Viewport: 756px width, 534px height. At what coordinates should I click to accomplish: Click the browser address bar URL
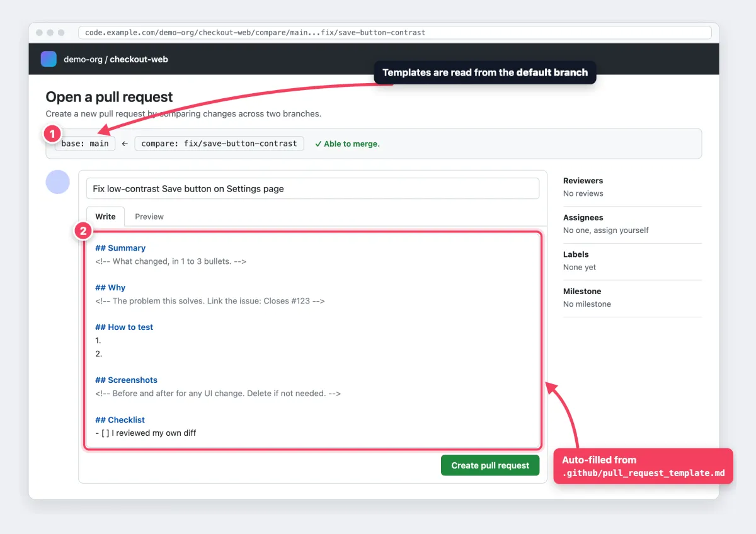(x=394, y=32)
